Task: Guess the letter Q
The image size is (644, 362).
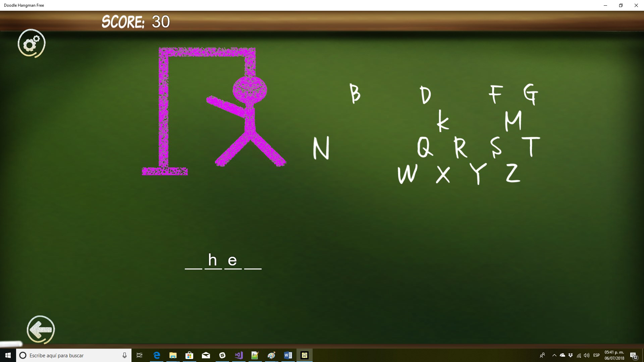Action: (x=425, y=147)
